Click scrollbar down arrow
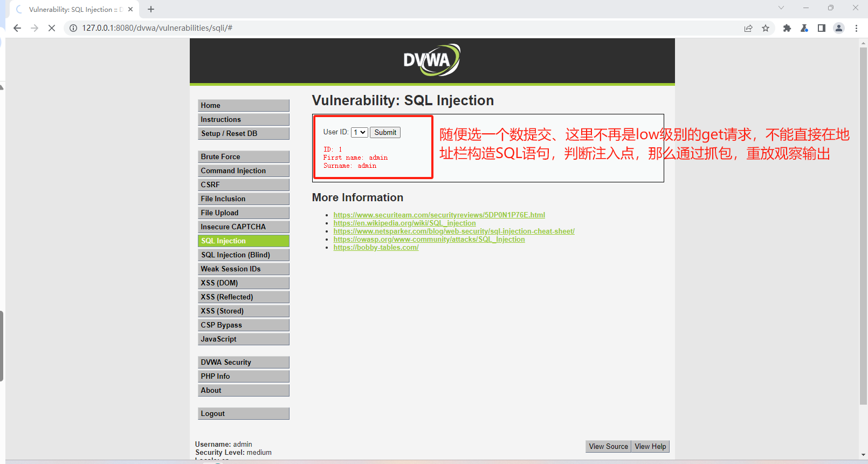 (863, 455)
